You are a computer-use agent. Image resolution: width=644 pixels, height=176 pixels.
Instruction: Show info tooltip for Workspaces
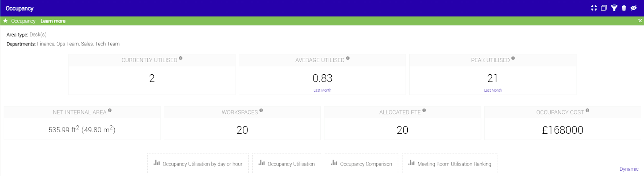261,111
